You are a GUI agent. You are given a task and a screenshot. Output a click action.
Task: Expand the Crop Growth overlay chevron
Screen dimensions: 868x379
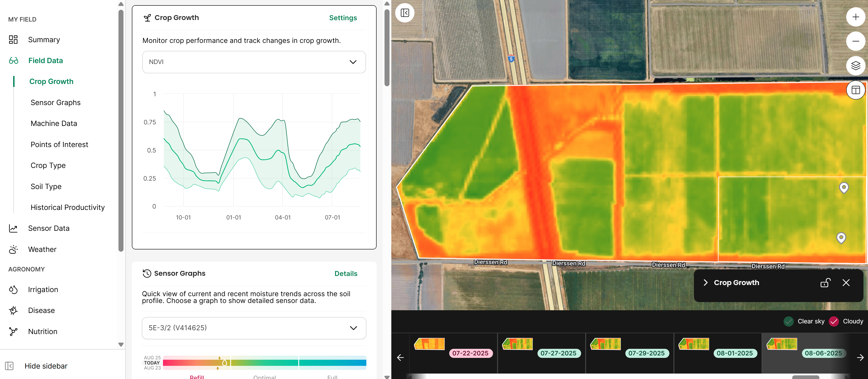(705, 283)
